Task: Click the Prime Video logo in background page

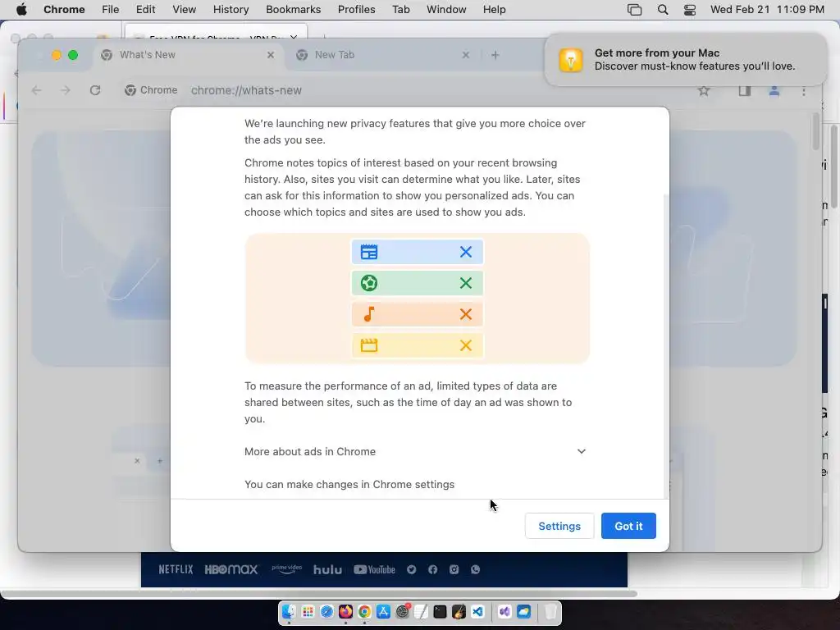Action: pyautogui.click(x=286, y=569)
